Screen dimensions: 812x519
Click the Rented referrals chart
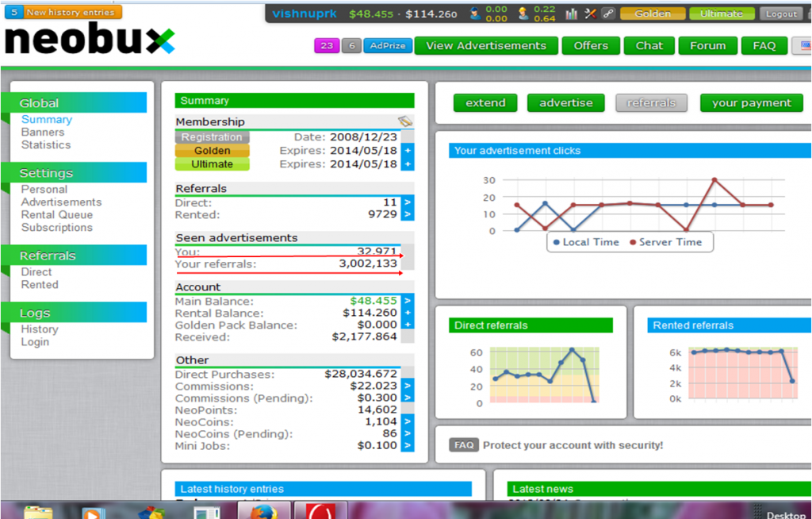tap(743, 373)
